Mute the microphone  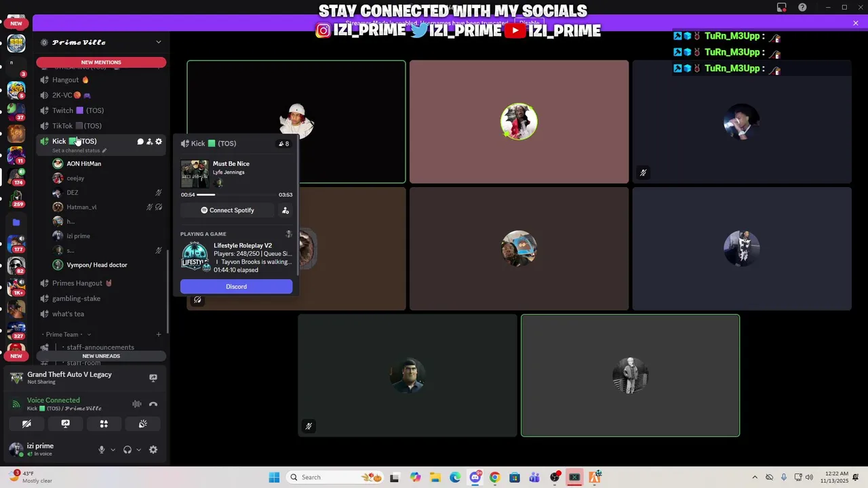coord(102,449)
